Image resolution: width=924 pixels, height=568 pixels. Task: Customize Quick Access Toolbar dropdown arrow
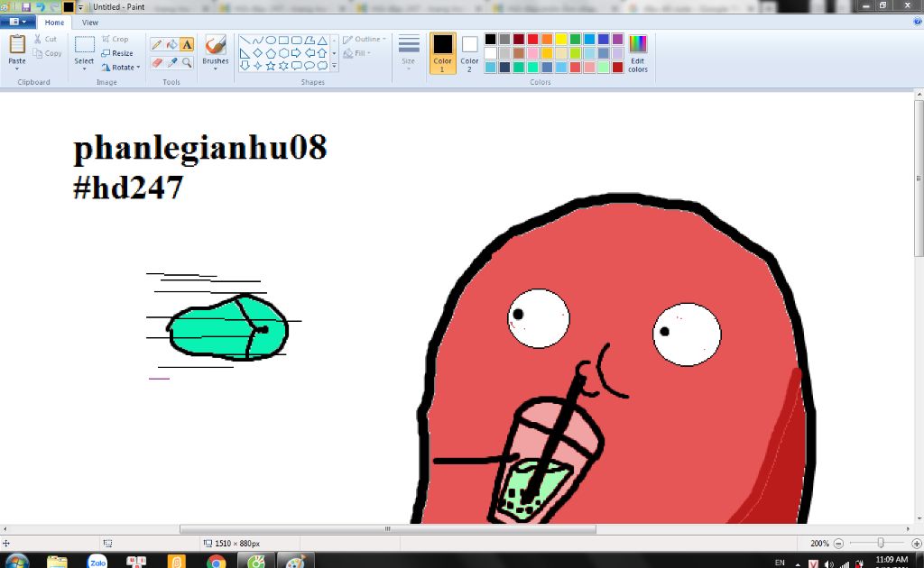click(x=80, y=7)
